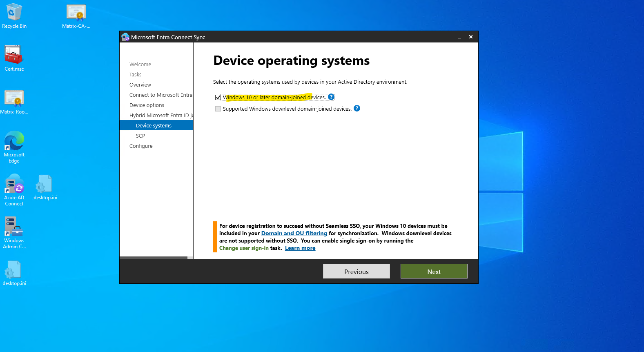The height and width of the screenshot is (352, 644).
Task: Open the Domain and OU filtering link
Action: (x=294, y=233)
